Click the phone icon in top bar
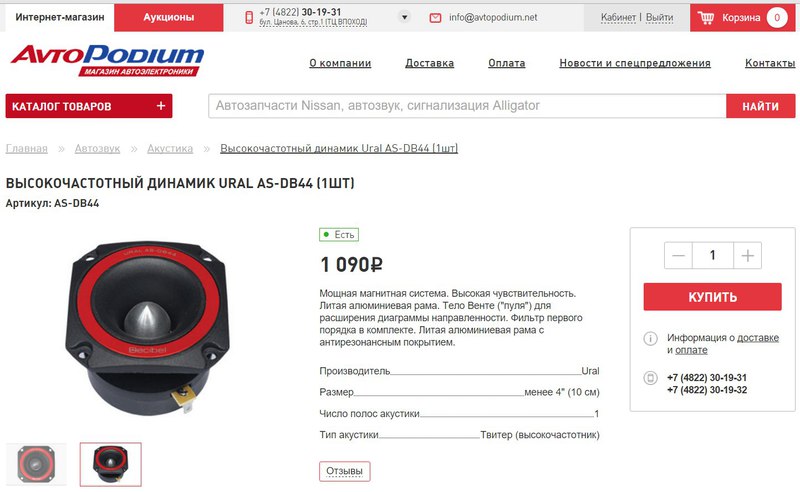This screenshot has width=800, height=492. 249,18
